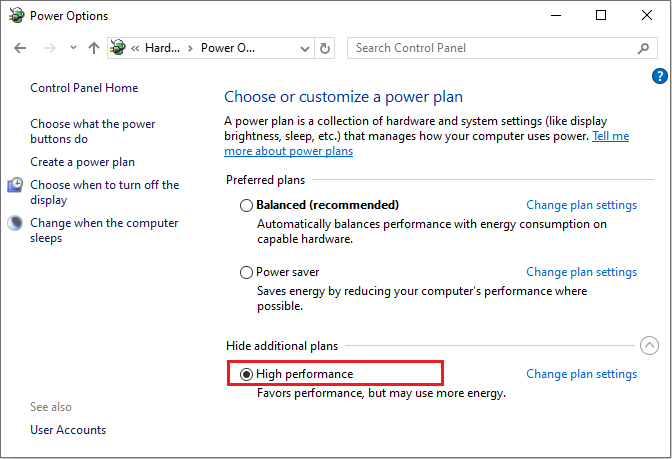Close the Power Options window
The height and width of the screenshot is (459, 672).
click(647, 15)
